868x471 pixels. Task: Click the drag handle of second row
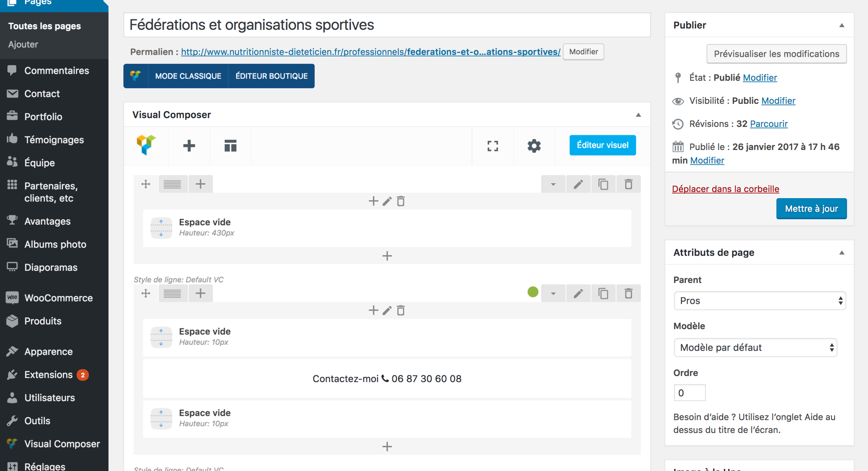pos(146,293)
